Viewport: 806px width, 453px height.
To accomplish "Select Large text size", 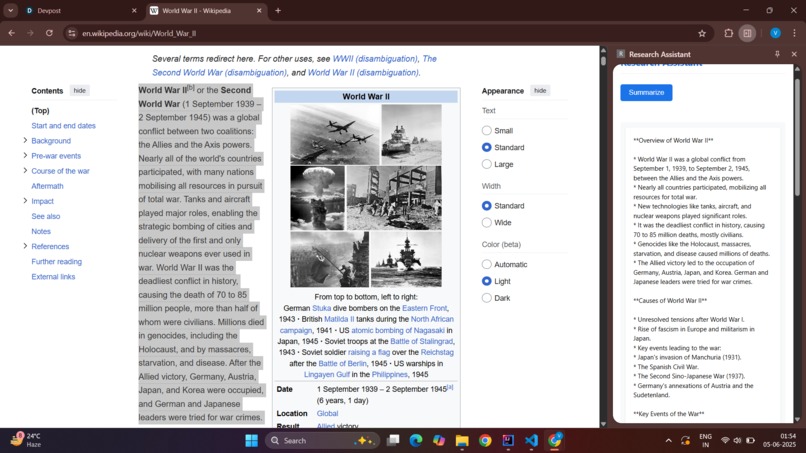I will (486, 164).
